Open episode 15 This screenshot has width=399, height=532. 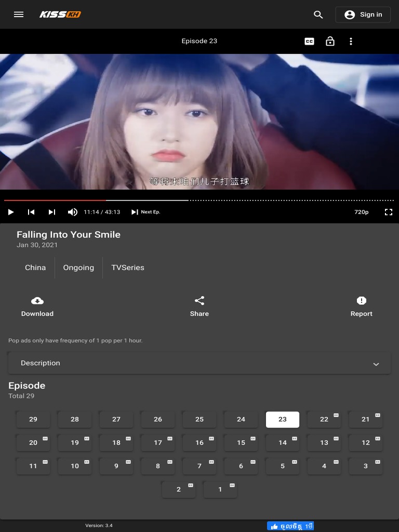pos(241,443)
